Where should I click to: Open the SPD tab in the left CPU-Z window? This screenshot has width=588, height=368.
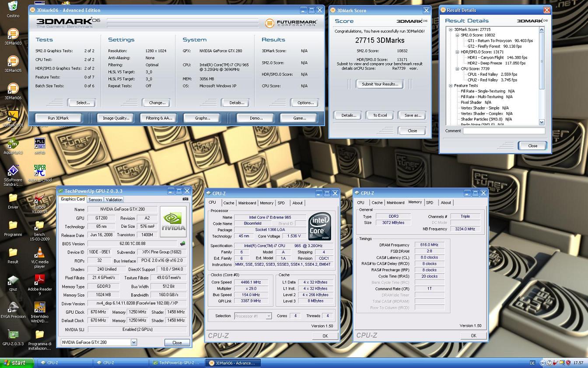pos(281,203)
